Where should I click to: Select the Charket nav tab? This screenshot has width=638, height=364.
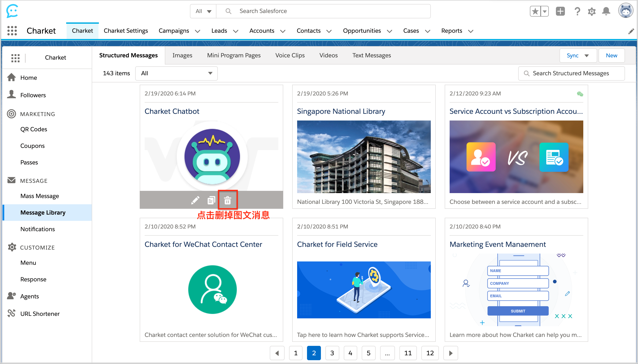(82, 31)
